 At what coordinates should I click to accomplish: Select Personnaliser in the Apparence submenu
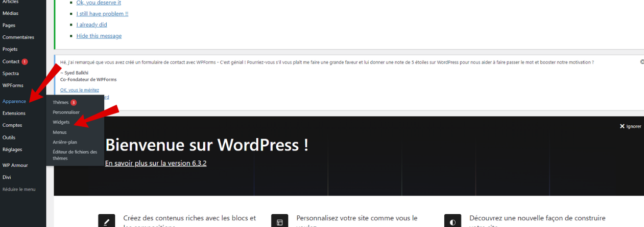pyautogui.click(x=66, y=112)
